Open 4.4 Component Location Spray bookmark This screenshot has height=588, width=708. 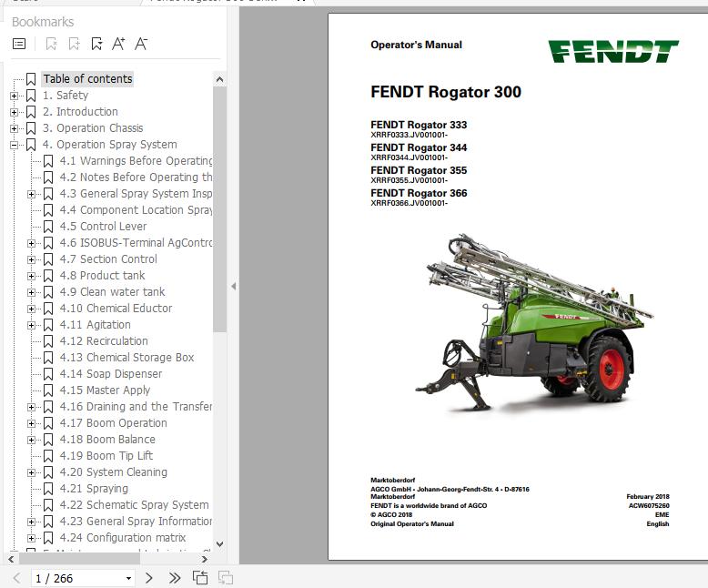[x=136, y=210]
